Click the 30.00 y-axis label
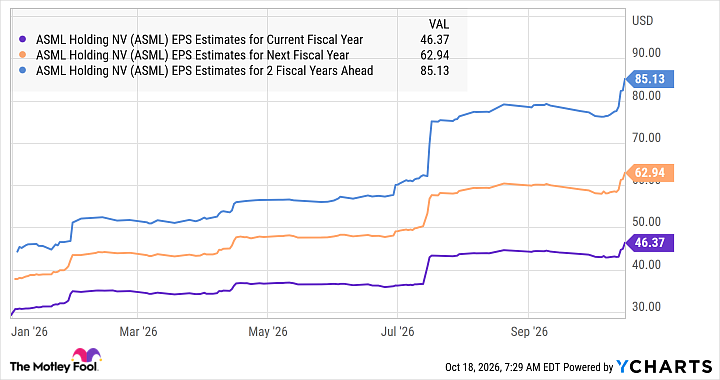 pyautogui.click(x=646, y=307)
